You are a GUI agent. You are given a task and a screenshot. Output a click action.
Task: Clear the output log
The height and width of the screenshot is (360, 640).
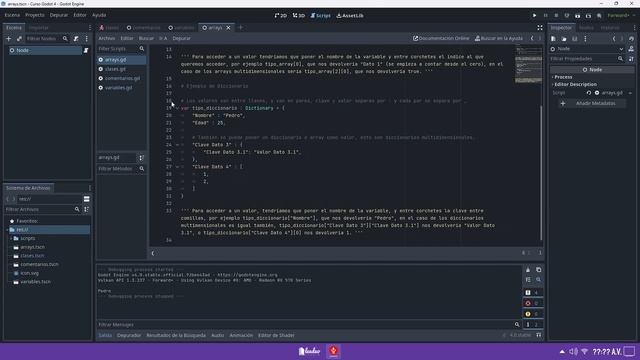(x=528, y=270)
